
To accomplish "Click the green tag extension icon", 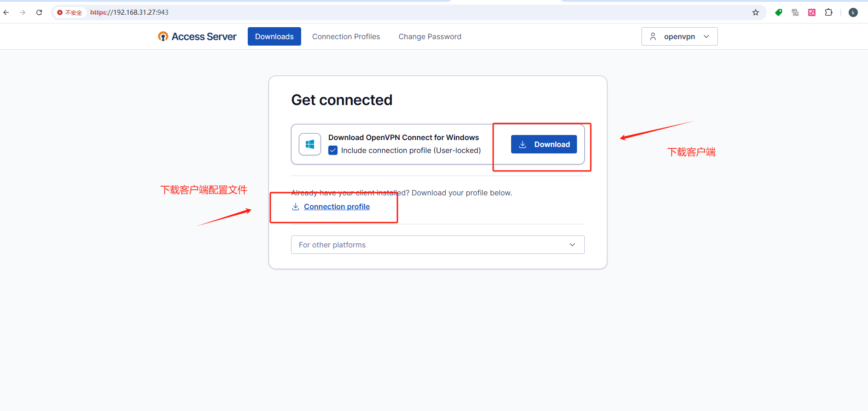I will click(x=779, y=12).
